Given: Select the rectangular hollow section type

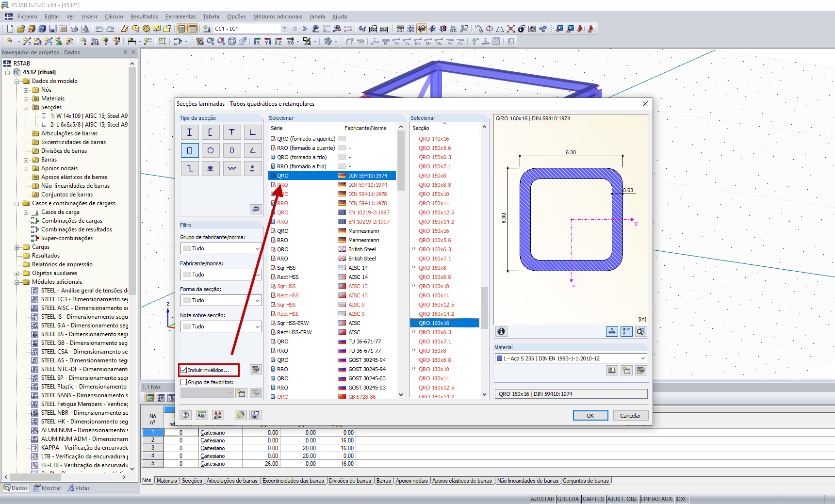Looking at the screenshot, I should (x=189, y=150).
